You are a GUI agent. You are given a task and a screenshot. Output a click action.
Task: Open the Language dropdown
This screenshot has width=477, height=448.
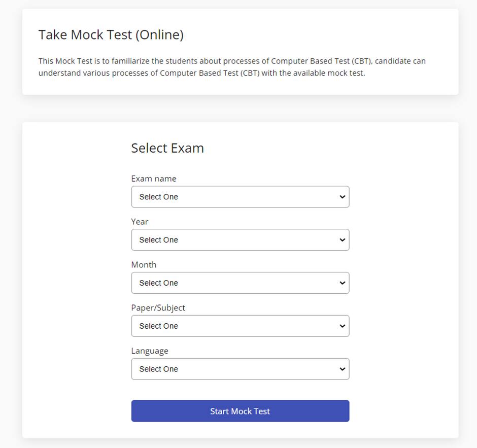click(240, 369)
